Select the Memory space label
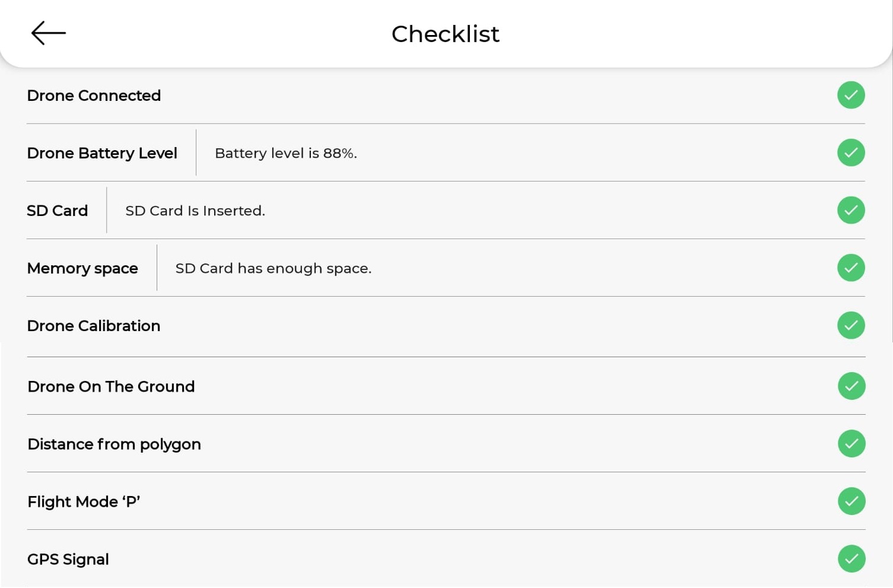Viewport: 893px width, 588px height. pos(82,268)
